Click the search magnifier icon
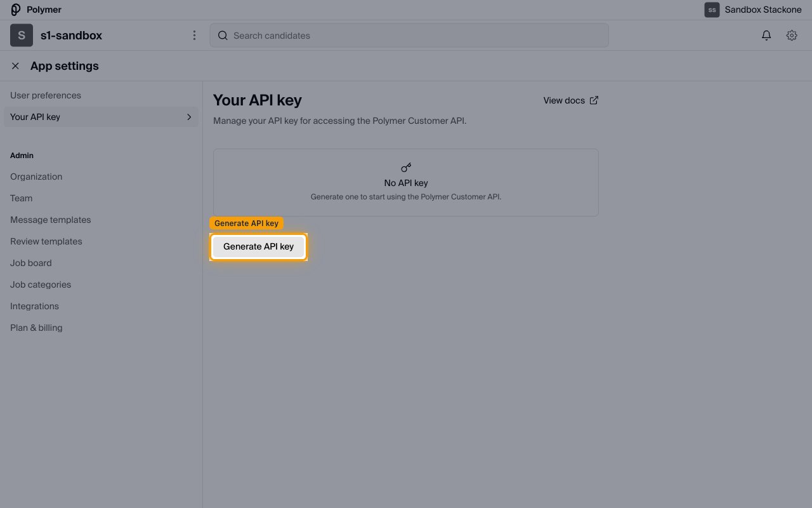Image resolution: width=812 pixels, height=508 pixels. point(223,36)
